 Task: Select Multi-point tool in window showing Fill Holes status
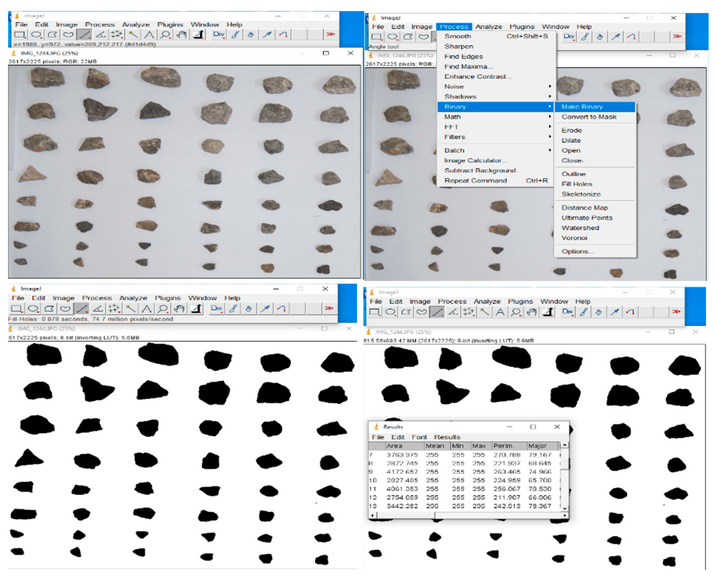coord(114,309)
